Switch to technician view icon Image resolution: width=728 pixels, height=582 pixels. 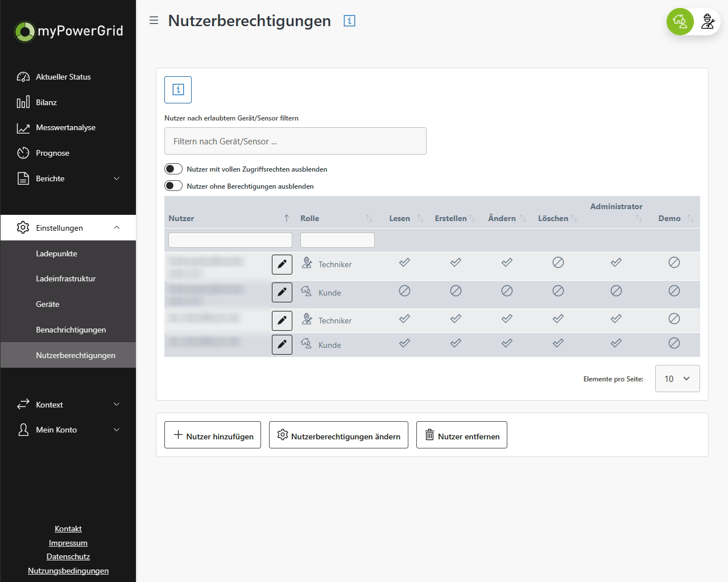click(x=708, y=22)
